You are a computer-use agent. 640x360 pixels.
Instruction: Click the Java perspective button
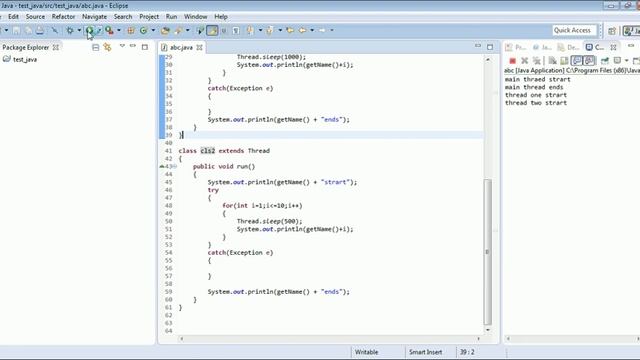(631, 31)
